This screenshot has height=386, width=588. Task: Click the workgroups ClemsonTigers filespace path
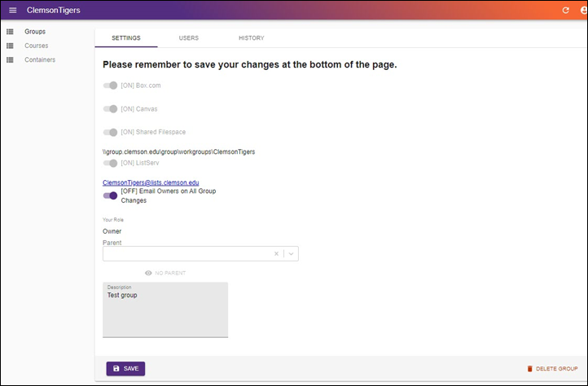pyautogui.click(x=179, y=152)
